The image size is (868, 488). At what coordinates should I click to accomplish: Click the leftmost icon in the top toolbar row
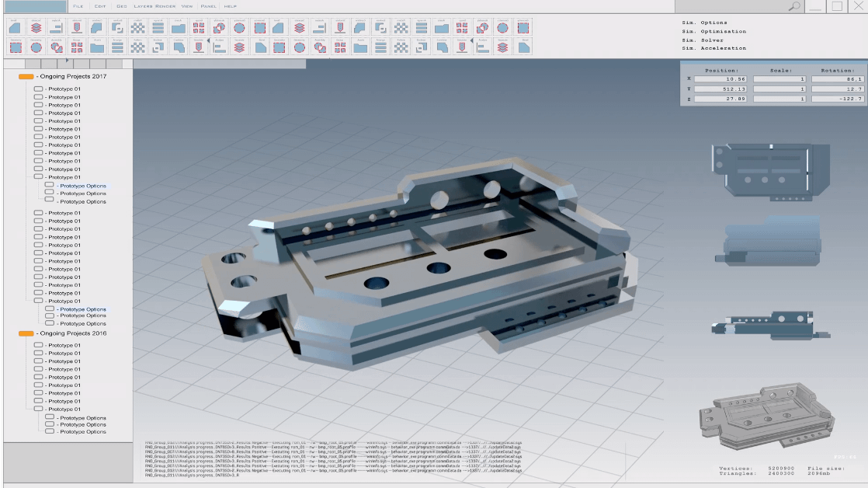click(15, 26)
